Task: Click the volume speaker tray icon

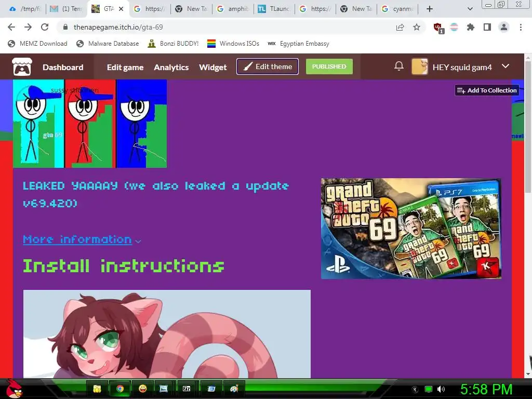Action: pos(441,389)
